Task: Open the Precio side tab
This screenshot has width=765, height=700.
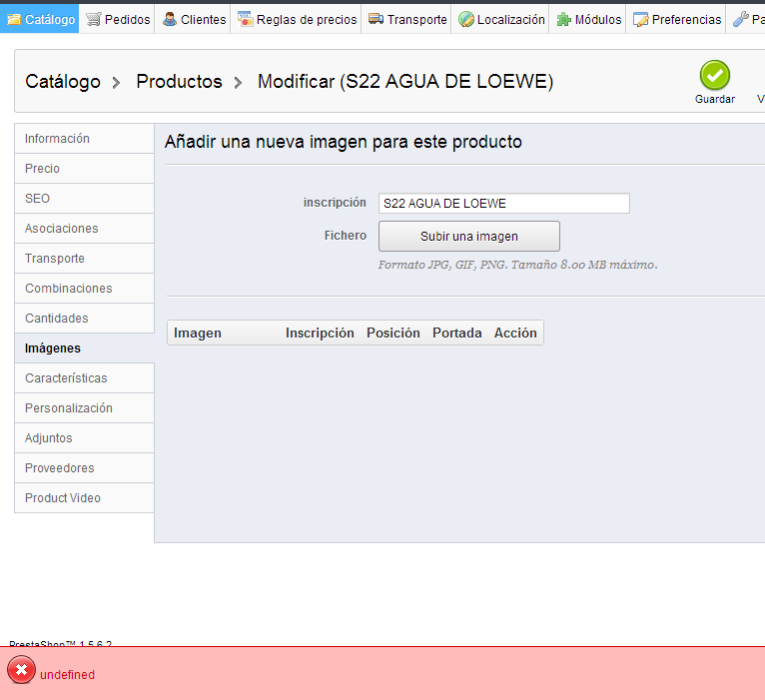Action: (85, 169)
